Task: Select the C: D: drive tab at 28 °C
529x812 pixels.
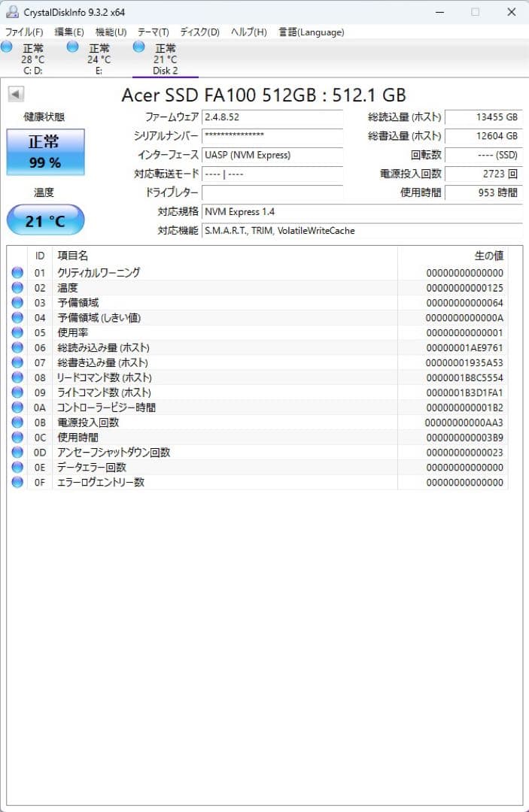Action: [32, 59]
